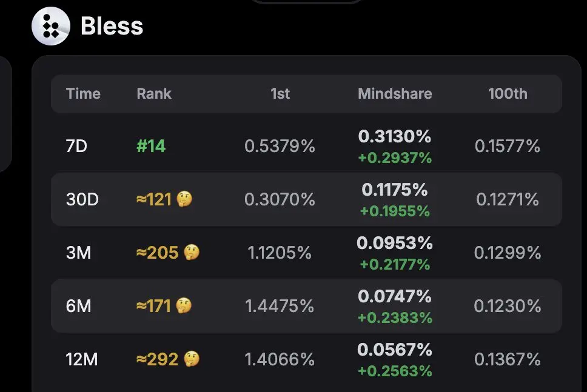The width and height of the screenshot is (587, 392).
Task: Select the 7D time period row
Action: [x=306, y=146]
